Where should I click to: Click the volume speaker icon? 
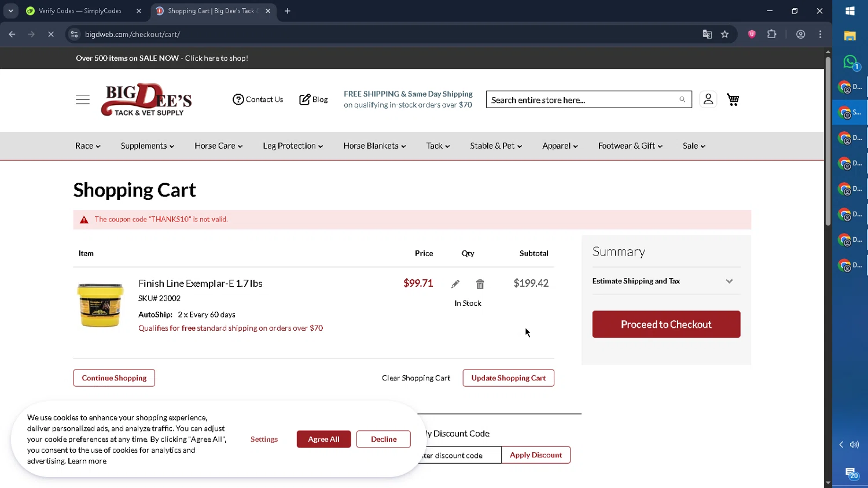tap(855, 445)
